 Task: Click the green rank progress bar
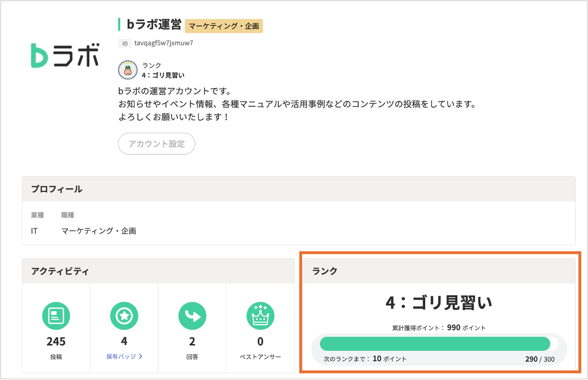(435, 344)
